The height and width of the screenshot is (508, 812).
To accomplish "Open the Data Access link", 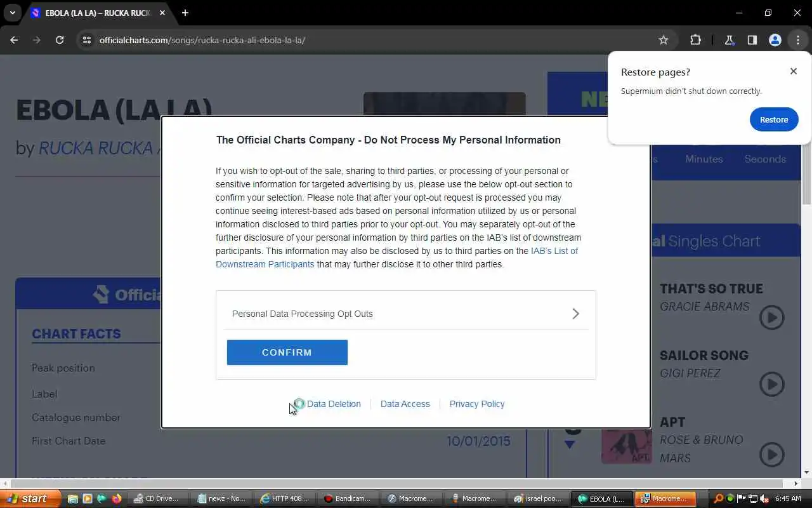I will [405, 404].
